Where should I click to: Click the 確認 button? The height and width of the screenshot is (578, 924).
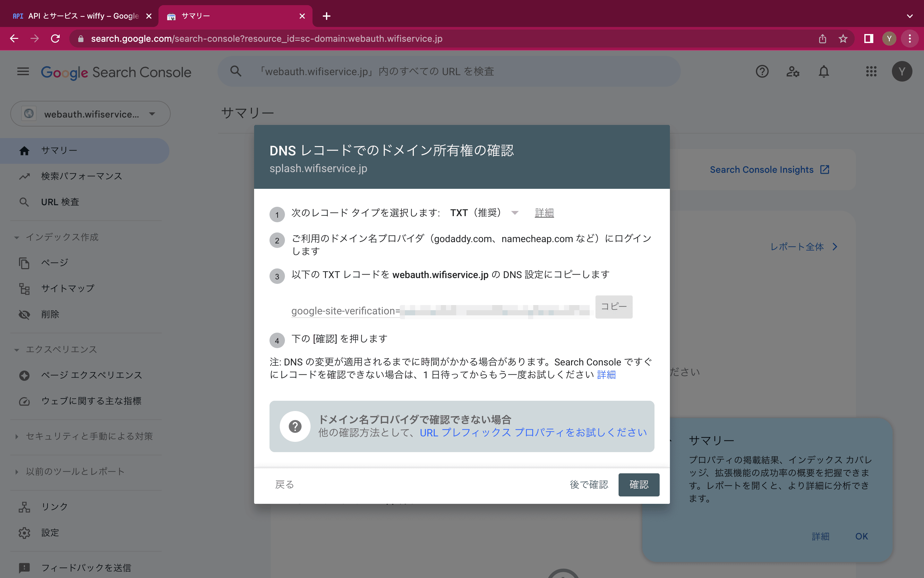pyautogui.click(x=639, y=485)
